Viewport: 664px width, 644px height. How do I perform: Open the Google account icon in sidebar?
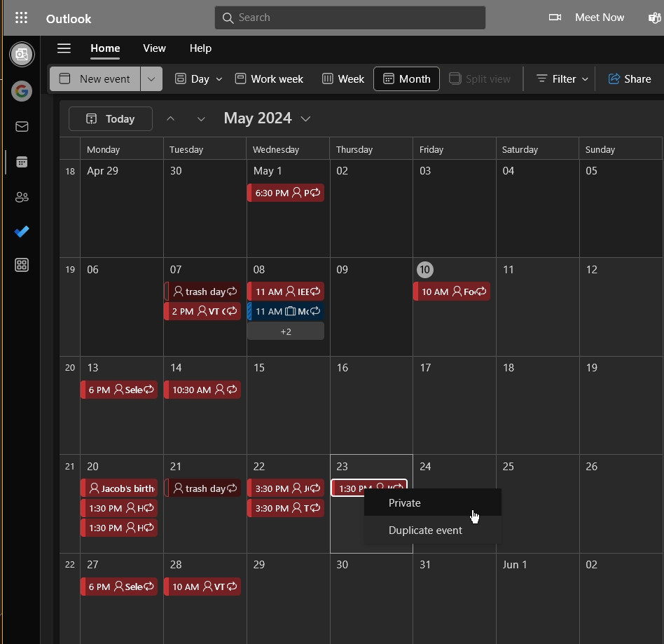[x=22, y=90]
